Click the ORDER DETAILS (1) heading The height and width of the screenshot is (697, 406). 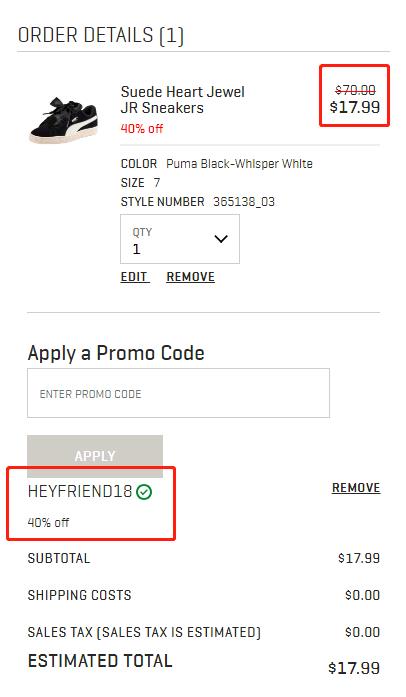[x=100, y=35]
